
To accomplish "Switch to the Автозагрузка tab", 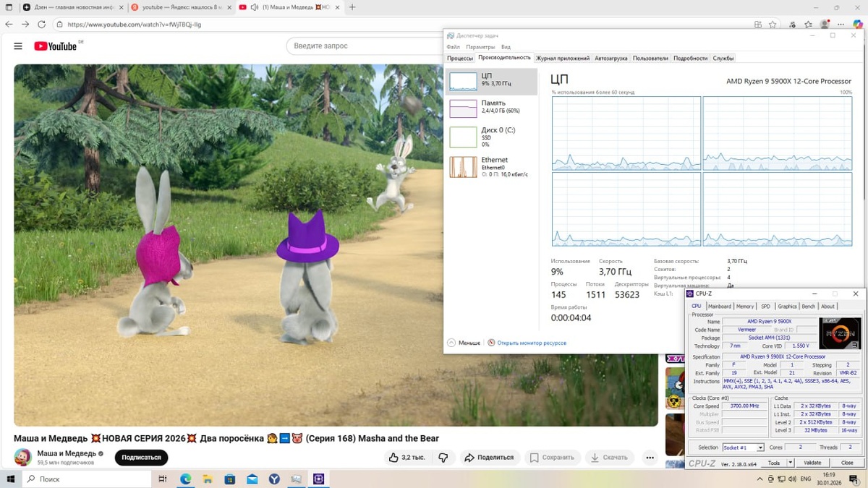I will pyautogui.click(x=611, y=58).
